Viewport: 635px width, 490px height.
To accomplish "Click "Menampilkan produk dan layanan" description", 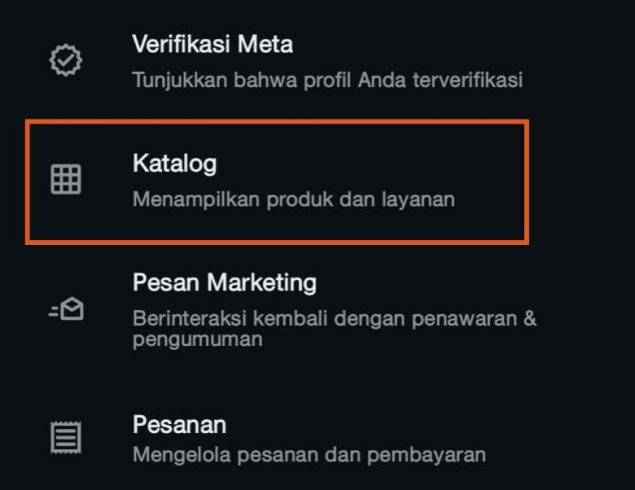I will click(293, 199).
